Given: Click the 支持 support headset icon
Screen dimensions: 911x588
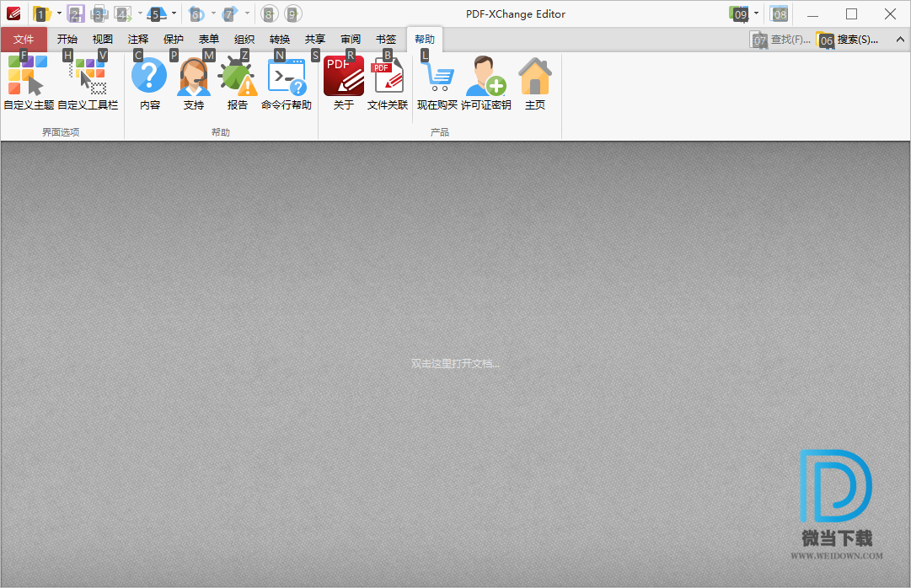Looking at the screenshot, I should tap(194, 82).
